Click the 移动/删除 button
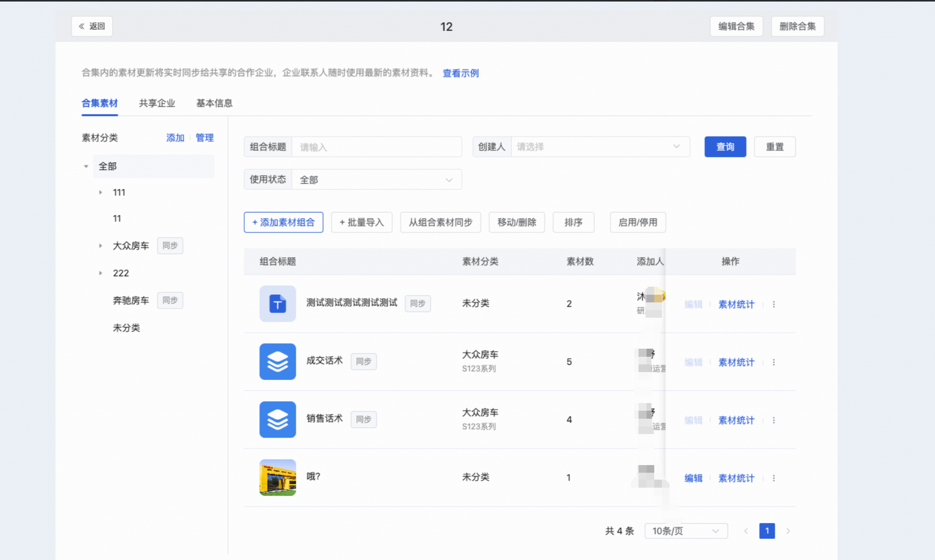 [x=517, y=222]
